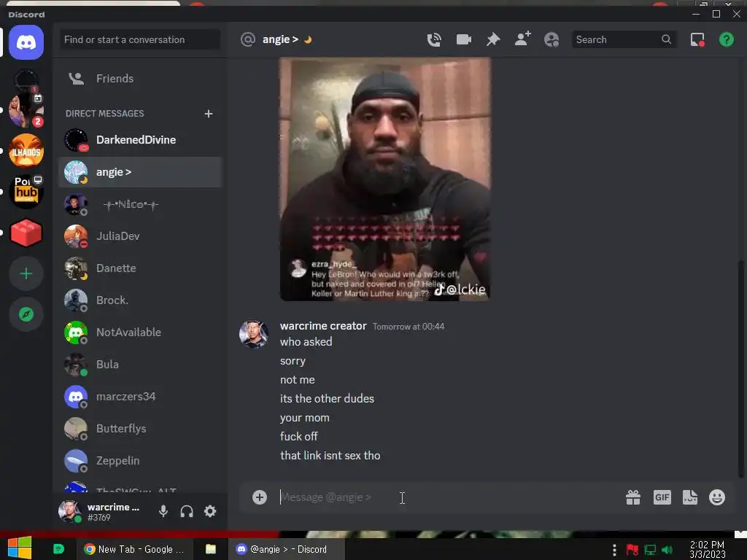Open Zeppelin direct message

click(139, 461)
